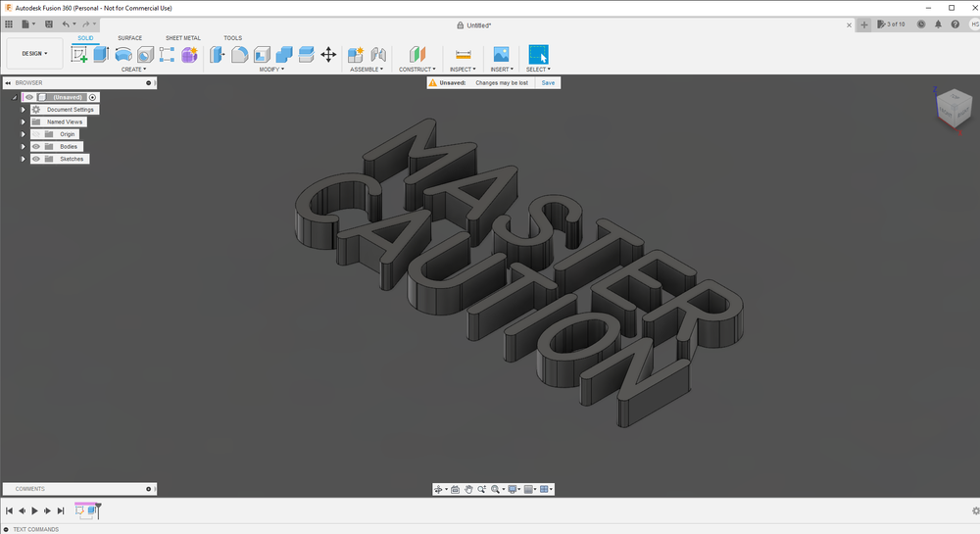Click the new design plus tab button

[864, 24]
